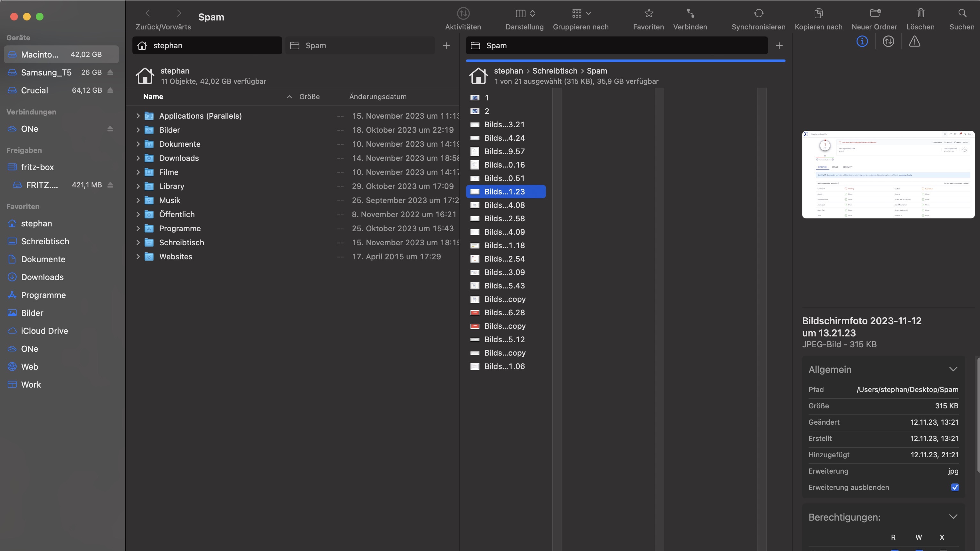Click the Kopieren nach icon
The height and width of the screenshot is (551, 980).
818,14
